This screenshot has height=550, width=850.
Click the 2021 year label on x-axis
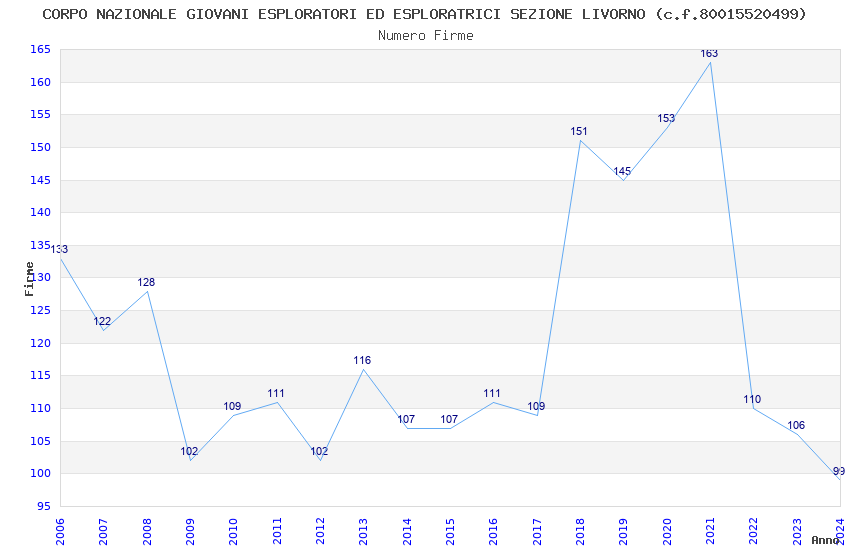pyautogui.click(x=710, y=532)
